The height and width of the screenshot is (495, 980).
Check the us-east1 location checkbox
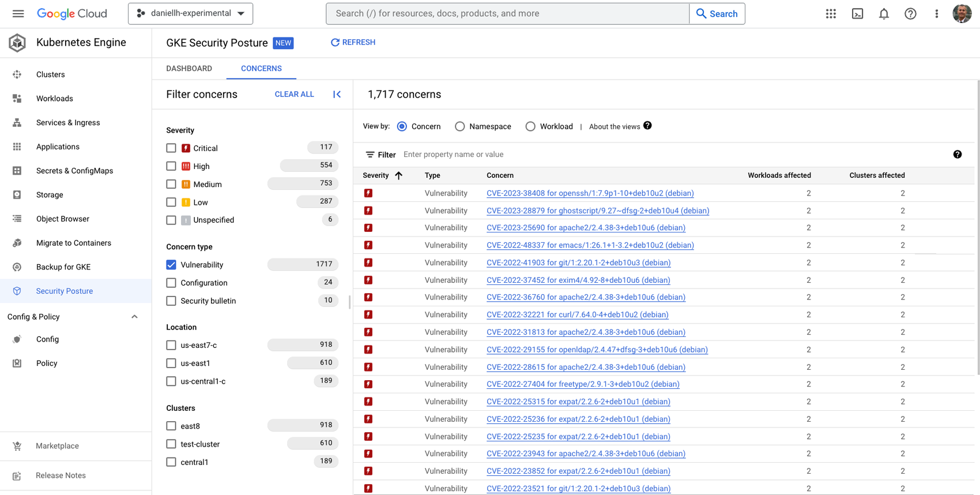click(171, 363)
